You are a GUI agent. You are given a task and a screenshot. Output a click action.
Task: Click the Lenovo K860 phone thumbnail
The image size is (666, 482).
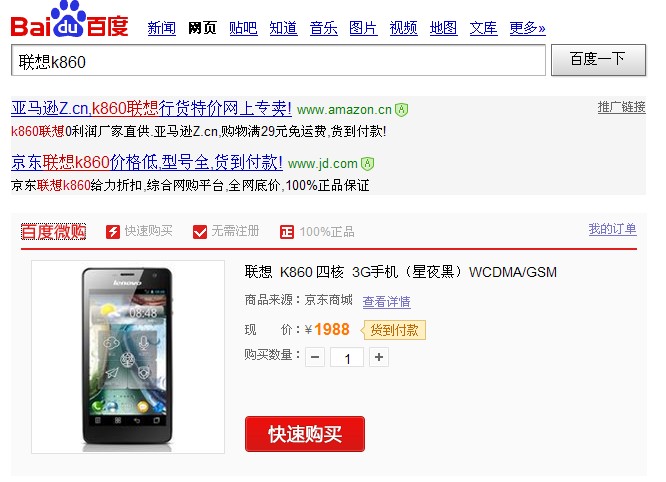(x=128, y=357)
